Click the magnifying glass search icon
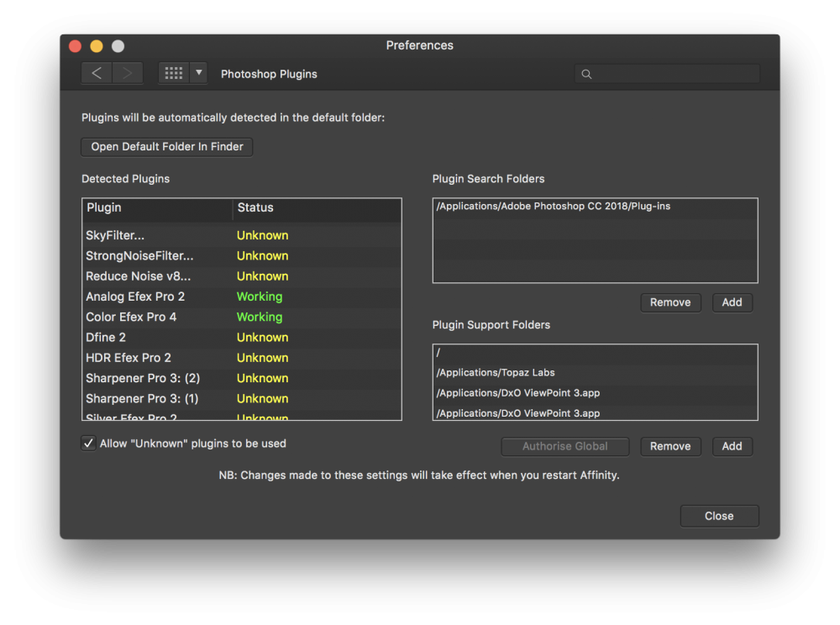The width and height of the screenshot is (840, 625). [586, 74]
